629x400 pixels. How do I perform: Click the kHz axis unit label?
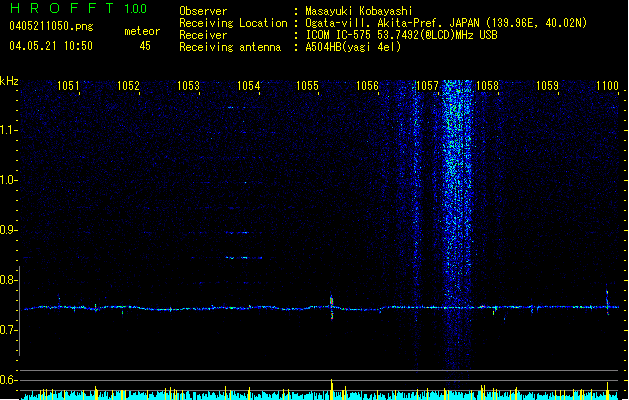coord(9,81)
